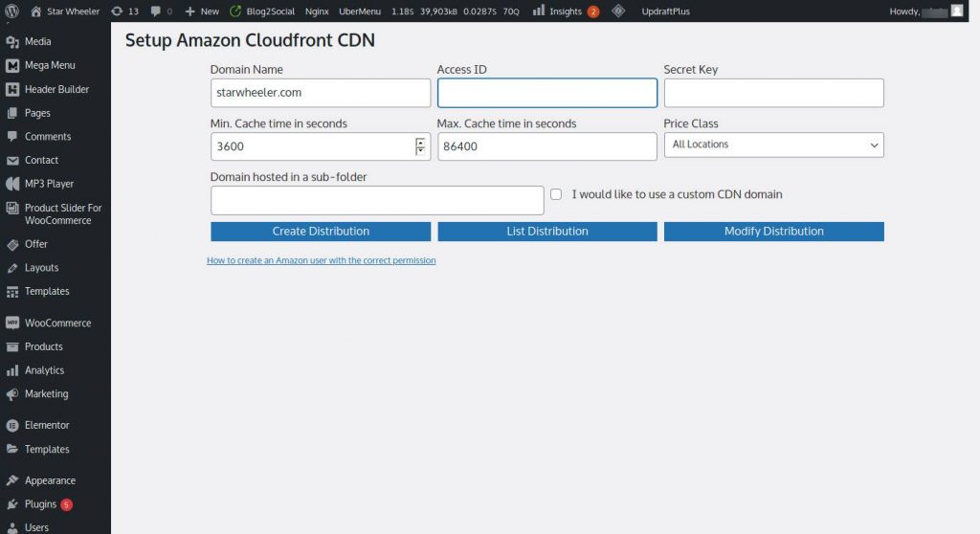The height and width of the screenshot is (534, 980).
Task: Click the 1.18S load time value
Action: pos(403,11)
